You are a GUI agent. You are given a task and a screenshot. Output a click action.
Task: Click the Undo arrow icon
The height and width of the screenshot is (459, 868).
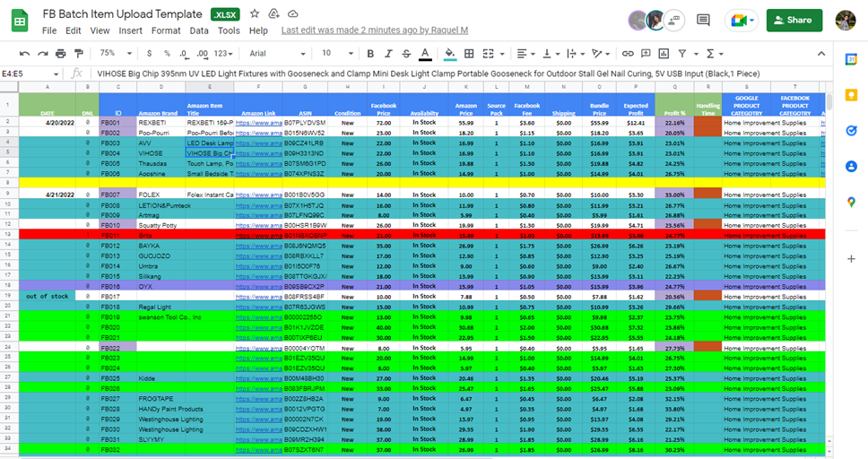[24, 54]
